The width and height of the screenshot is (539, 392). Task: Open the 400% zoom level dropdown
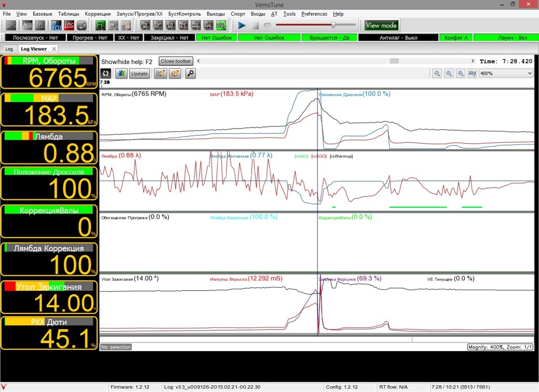click(506, 74)
